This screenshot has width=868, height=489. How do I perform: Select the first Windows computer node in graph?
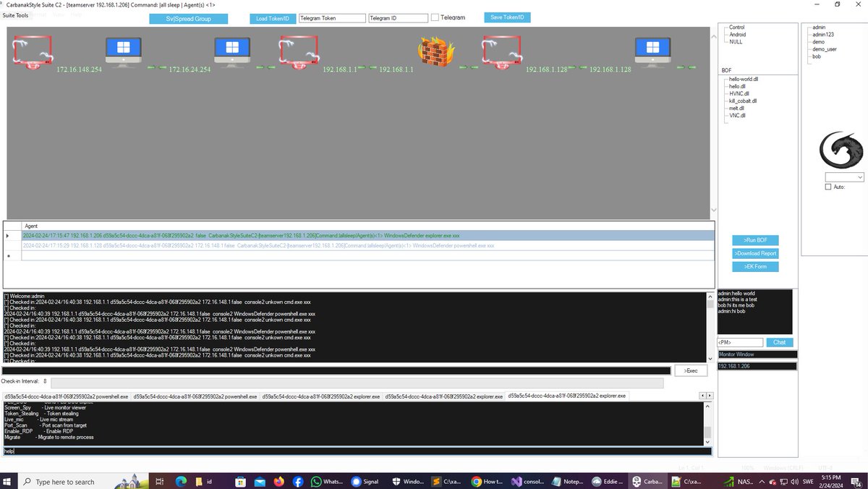(124, 52)
